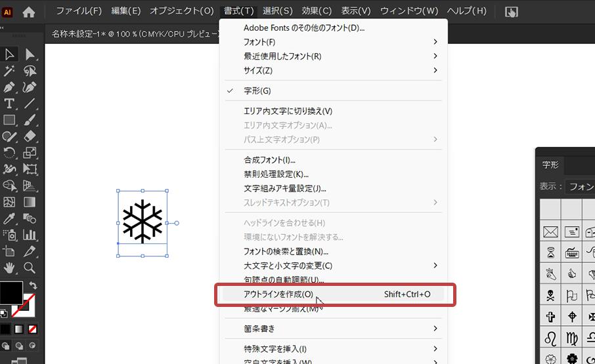Select the Paintbrush tool

[x=30, y=120]
